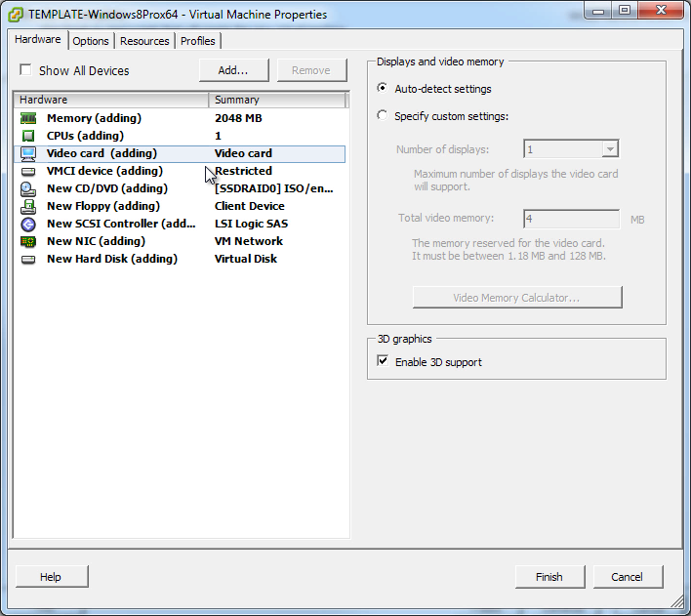This screenshot has width=691, height=616.
Task: Click the Virtual Disk summary value
Action: click(246, 259)
